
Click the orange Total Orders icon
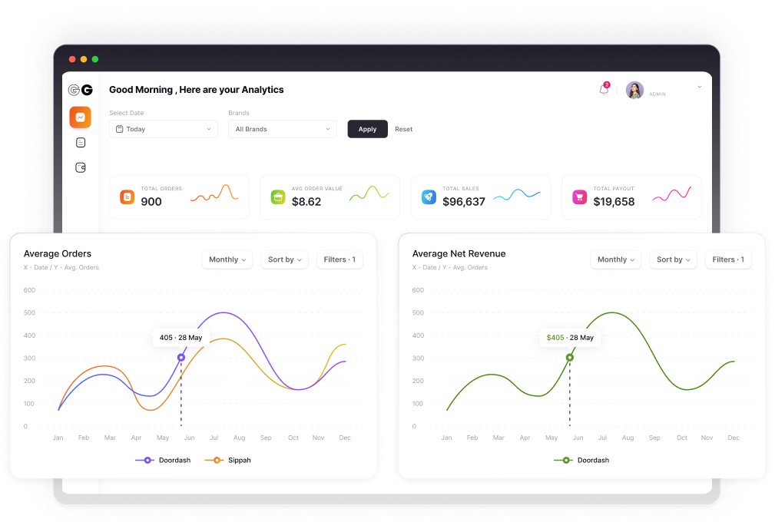(127, 197)
